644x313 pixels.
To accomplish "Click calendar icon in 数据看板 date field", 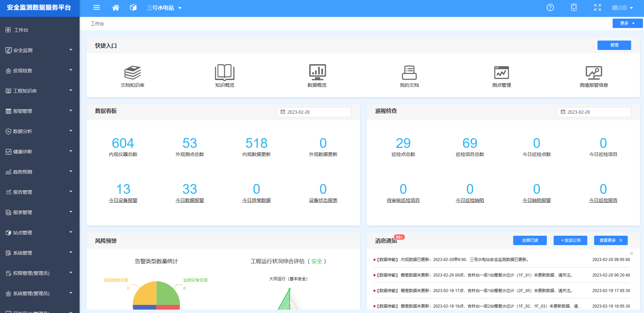I will tap(283, 112).
